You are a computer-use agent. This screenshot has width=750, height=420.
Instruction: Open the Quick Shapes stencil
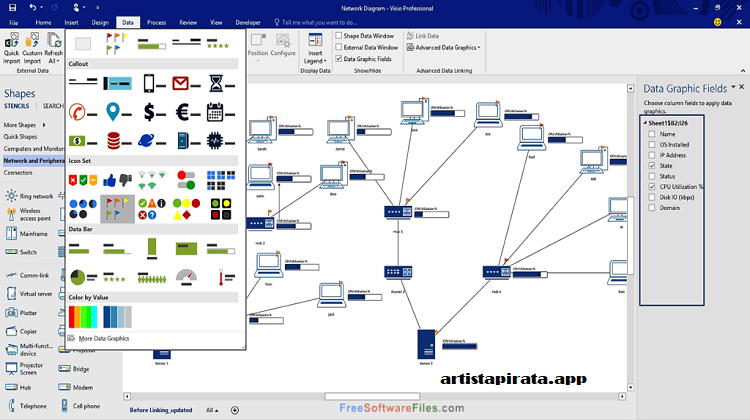tap(20, 136)
